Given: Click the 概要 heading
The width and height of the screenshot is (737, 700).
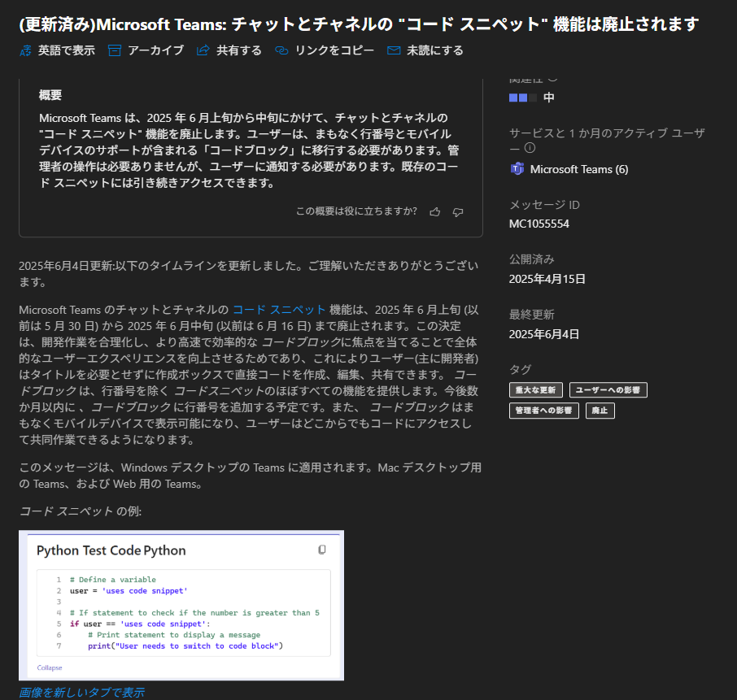Looking at the screenshot, I should pyautogui.click(x=50, y=95).
